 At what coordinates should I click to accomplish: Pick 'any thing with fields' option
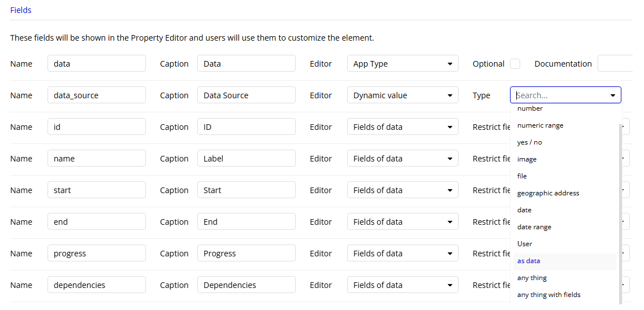click(x=548, y=295)
